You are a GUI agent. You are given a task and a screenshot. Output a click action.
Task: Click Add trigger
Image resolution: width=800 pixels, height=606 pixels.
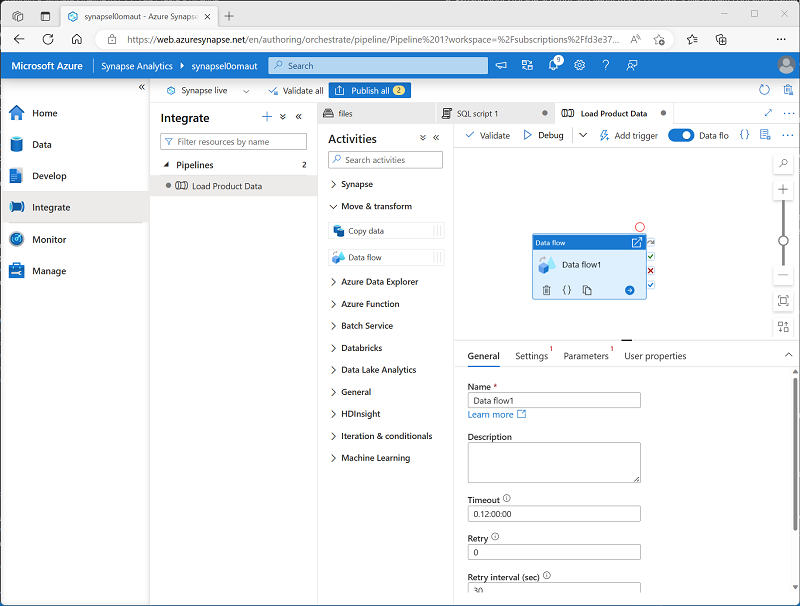tap(629, 135)
